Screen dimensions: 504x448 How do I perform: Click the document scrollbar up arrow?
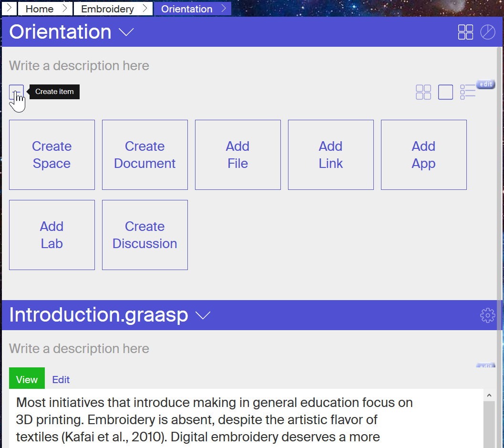[489, 395]
